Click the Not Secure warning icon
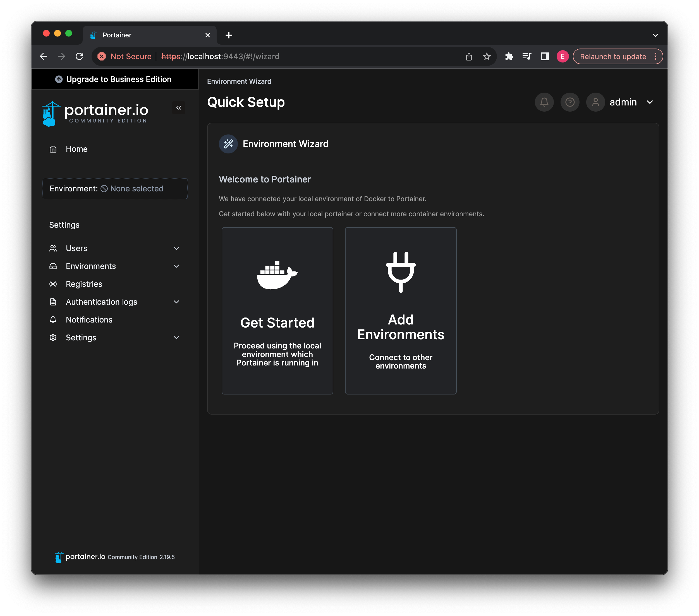Image resolution: width=699 pixels, height=616 pixels. pyautogui.click(x=102, y=56)
